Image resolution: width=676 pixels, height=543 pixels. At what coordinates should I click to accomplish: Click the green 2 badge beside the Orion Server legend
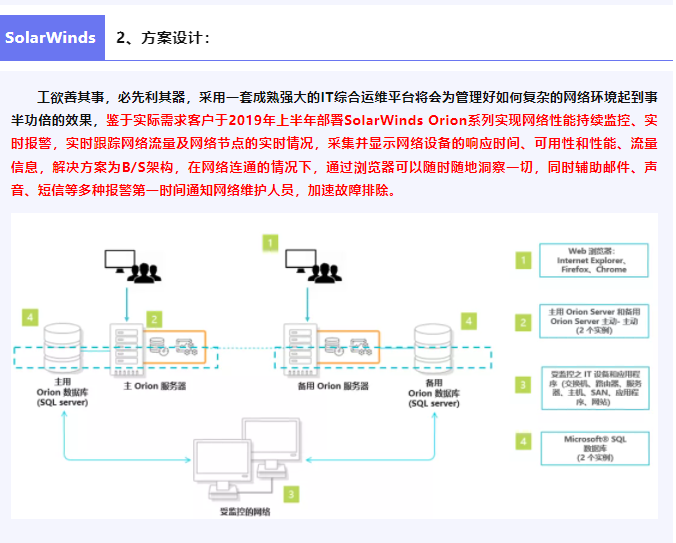(x=523, y=322)
